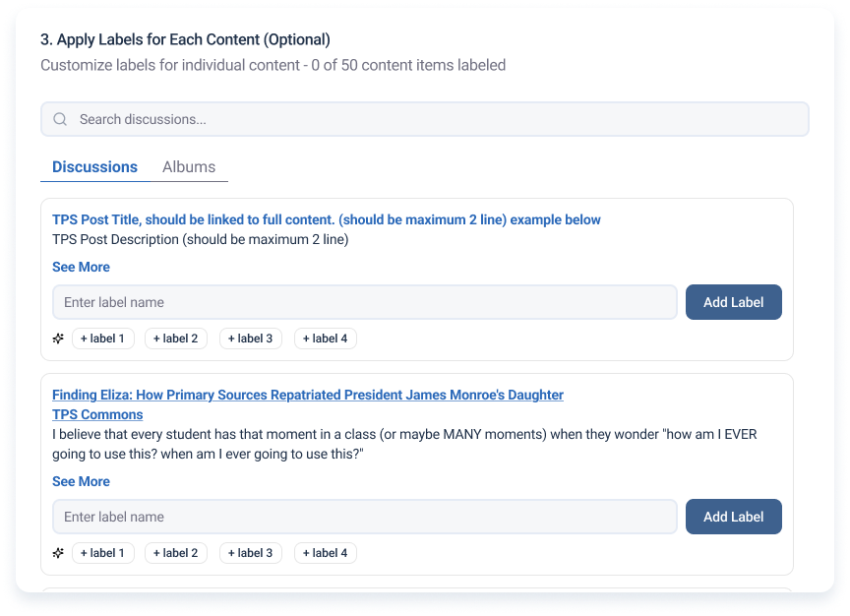Open the TPS Post Title link
This screenshot has width=850, height=616.
pyautogui.click(x=327, y=219)
